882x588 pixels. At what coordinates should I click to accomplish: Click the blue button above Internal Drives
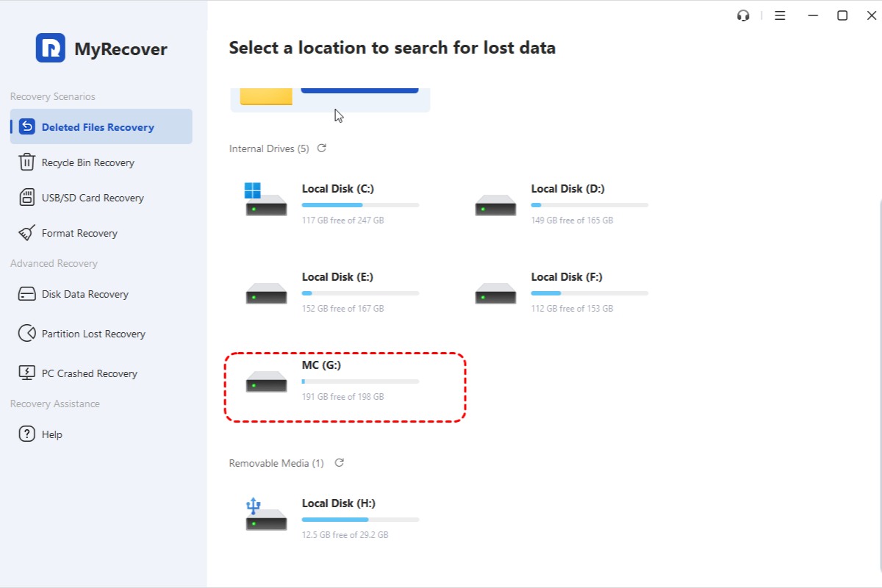[x=359, y=89]
